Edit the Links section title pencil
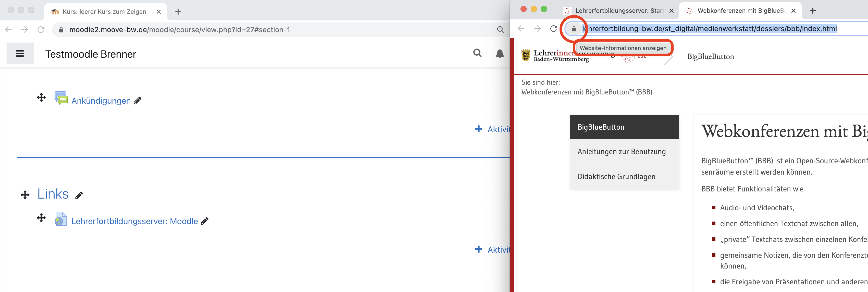868x292 pixels. 79,196
